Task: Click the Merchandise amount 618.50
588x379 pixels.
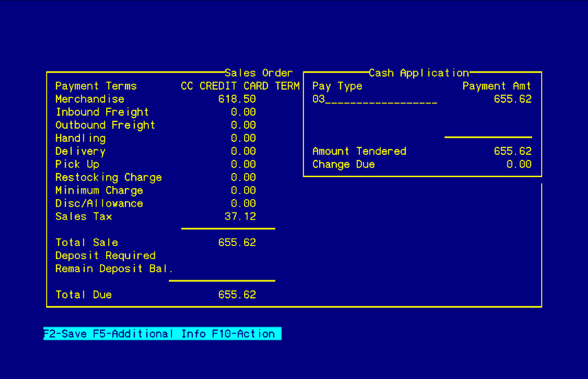Action: [x=237, y=99]
